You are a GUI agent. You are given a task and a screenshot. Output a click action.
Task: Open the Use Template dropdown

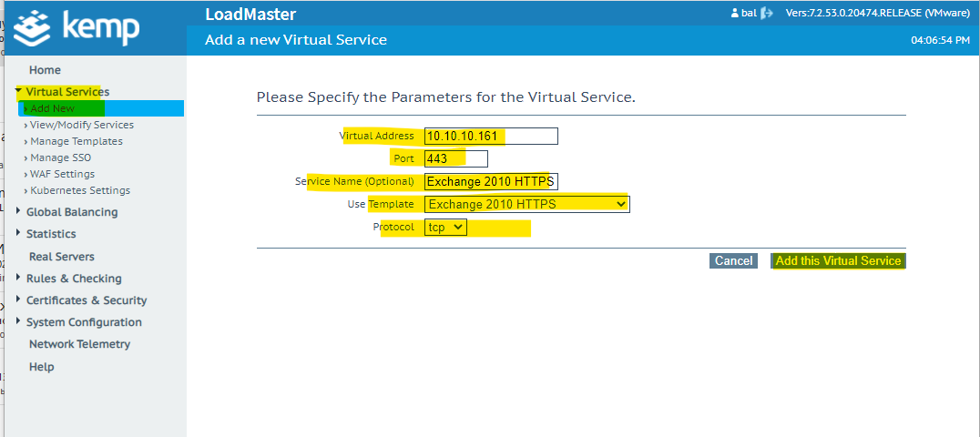[x=526, y=204]
